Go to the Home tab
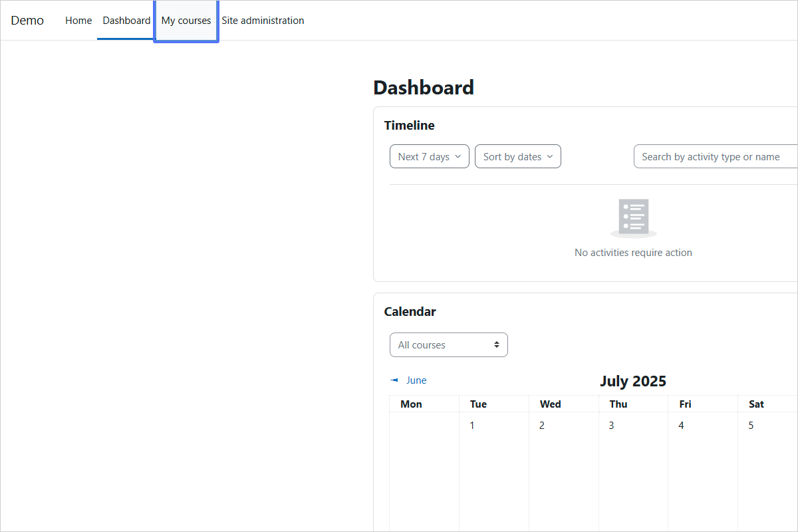 (x=78, y=21)
